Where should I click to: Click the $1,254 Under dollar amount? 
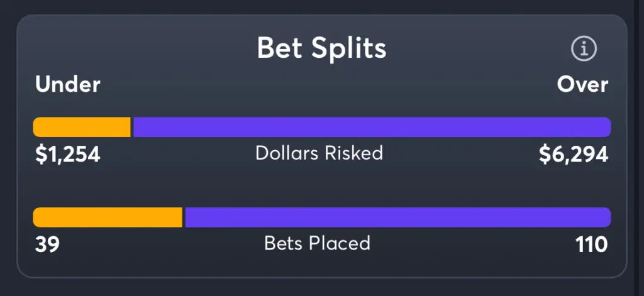[x=68, y=155]
